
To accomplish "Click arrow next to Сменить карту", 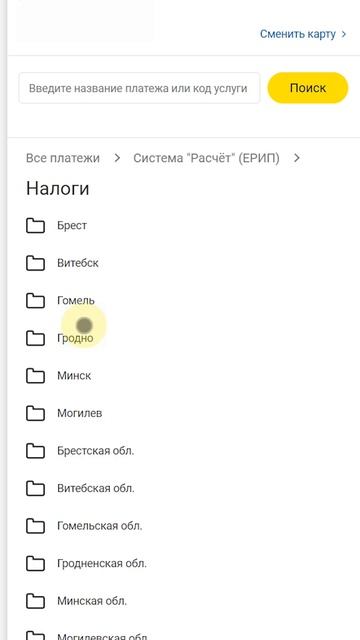I will tap(344, 34).
